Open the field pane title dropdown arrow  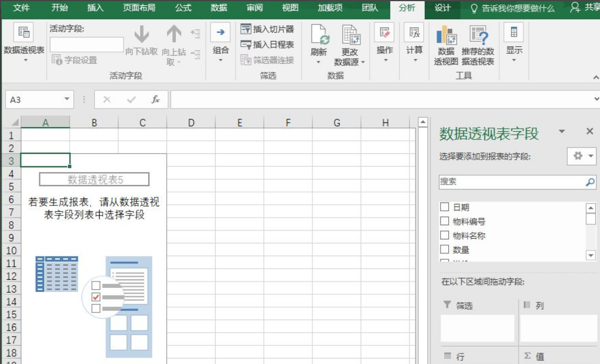coord(562,131)
